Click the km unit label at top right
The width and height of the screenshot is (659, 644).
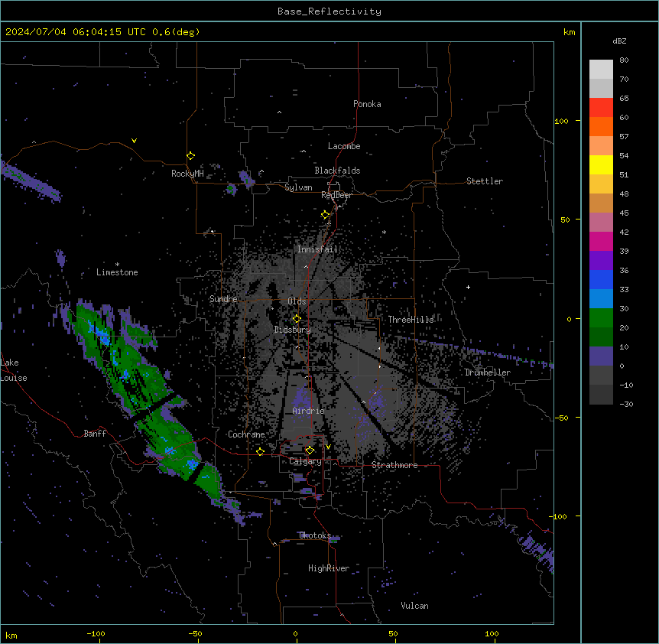tap(569, 32)
